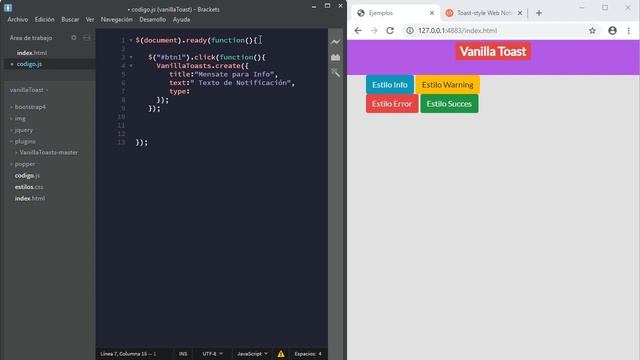Open vanillaToast project dropdown
This screenshot has width=640, height=360.
point(29,90)
